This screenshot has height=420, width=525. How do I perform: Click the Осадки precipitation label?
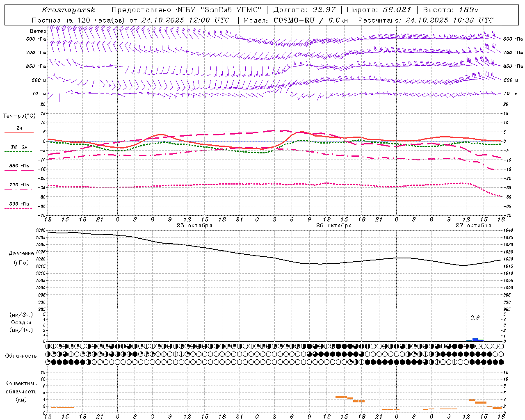point(21,322)
